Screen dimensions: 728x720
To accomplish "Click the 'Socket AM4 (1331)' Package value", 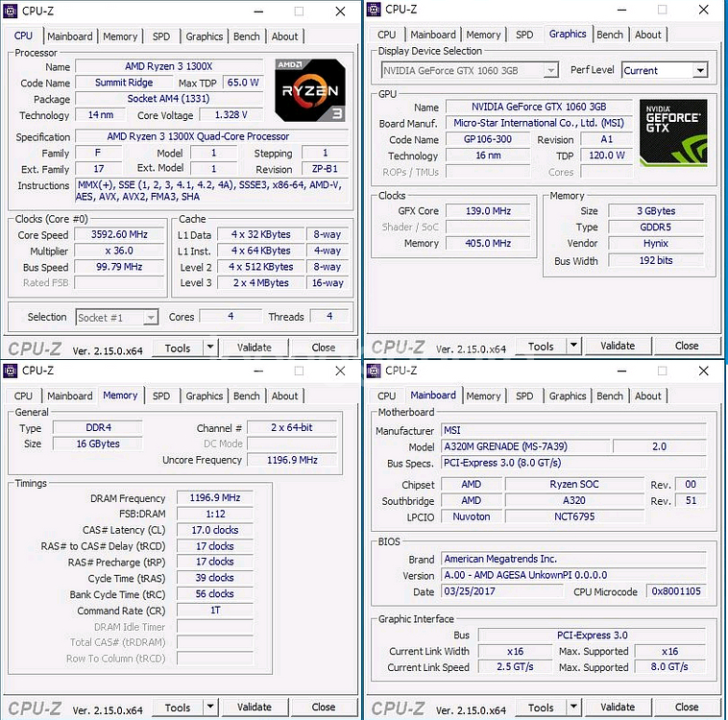I will coord(168,99).
